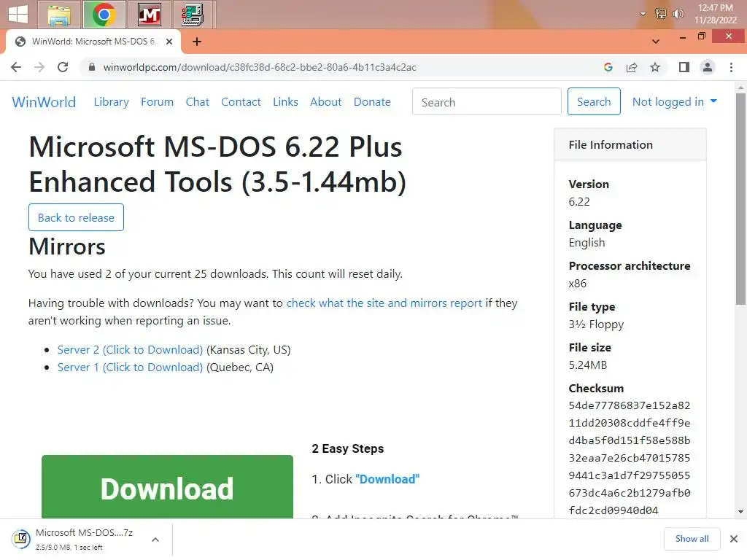
Task: Click the Google icon in the address bar
Action: (x=608, y=67)
